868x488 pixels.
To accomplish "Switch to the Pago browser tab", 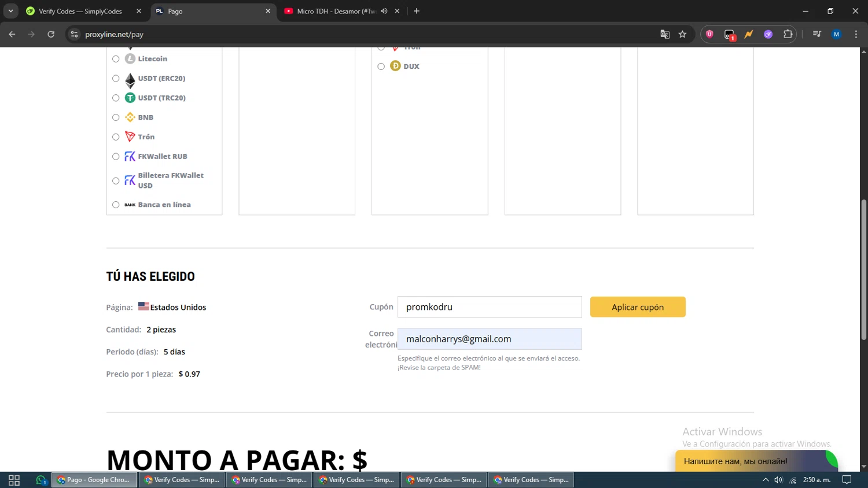I will (212, 11).
